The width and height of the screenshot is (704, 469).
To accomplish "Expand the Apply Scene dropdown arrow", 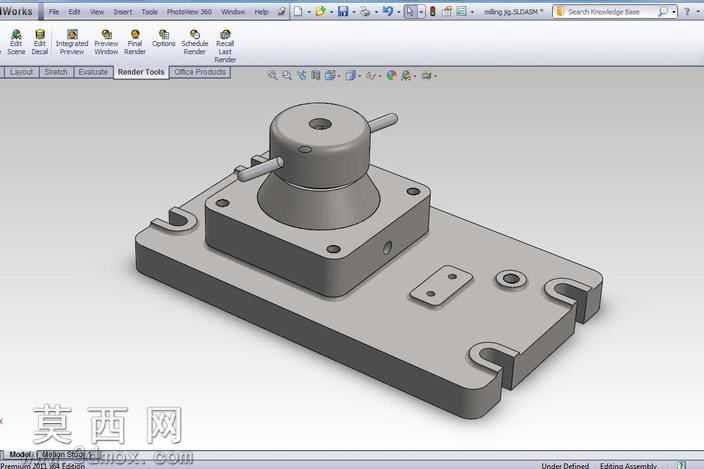I will (415, 76).
